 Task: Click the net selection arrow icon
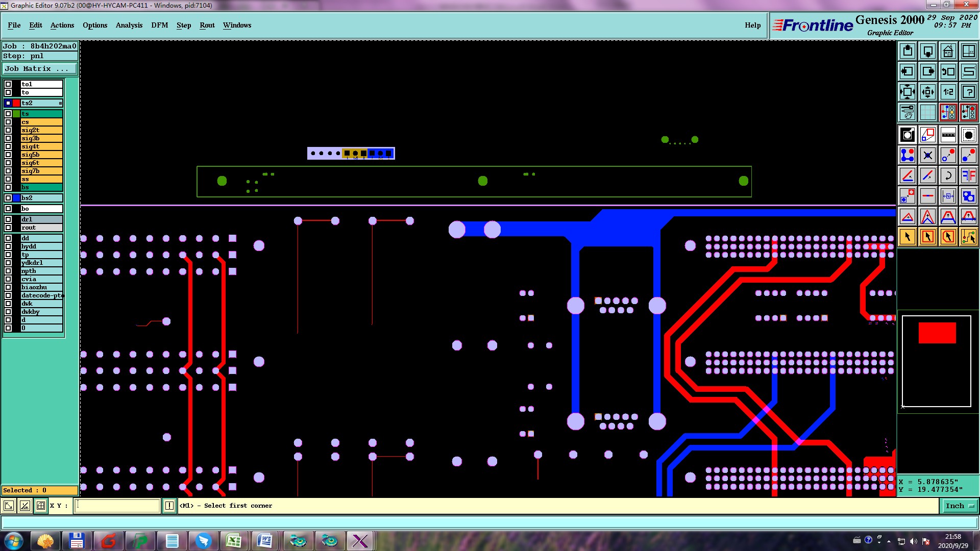coord(968,237)
